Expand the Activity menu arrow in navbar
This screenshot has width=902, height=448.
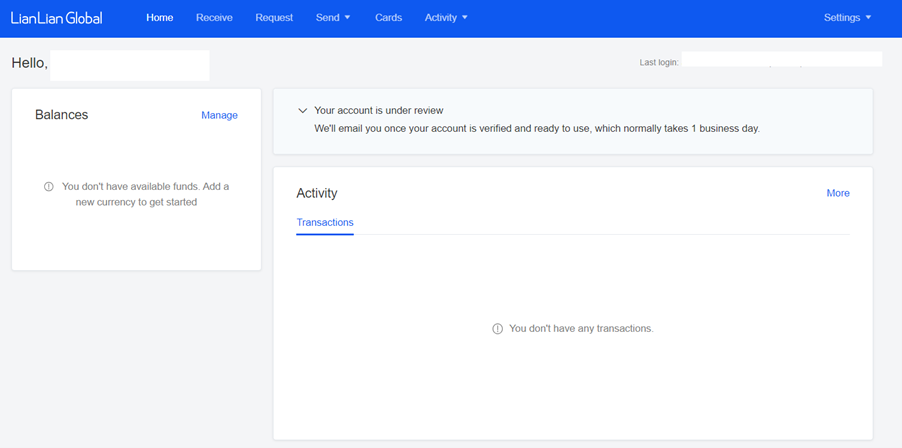465,18
